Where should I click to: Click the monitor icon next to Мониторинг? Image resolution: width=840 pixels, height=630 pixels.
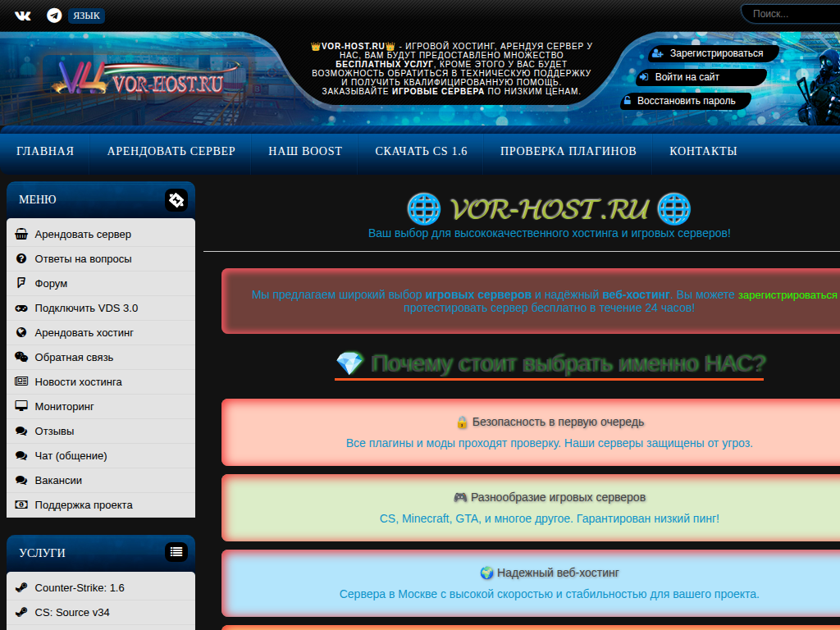21,407
